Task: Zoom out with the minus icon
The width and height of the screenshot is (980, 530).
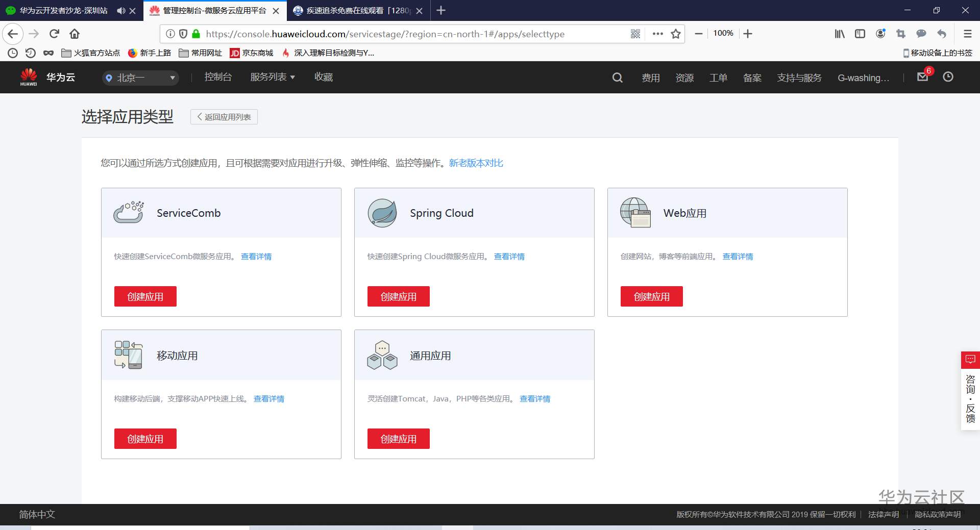Action: click(699, 34)
